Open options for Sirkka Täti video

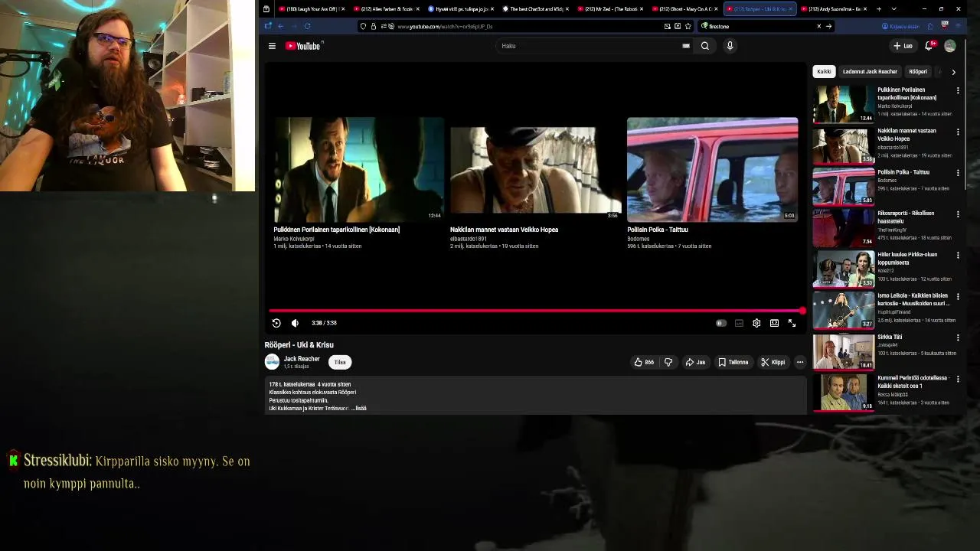tap(958, 337)
